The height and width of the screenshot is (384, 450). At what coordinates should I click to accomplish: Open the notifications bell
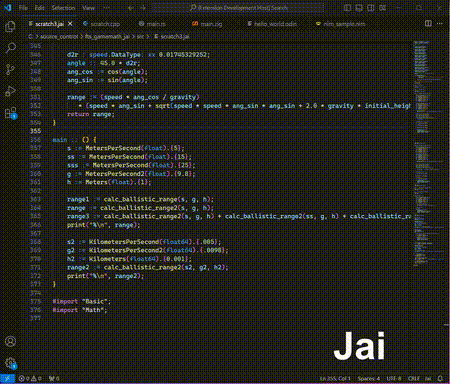[440, 379]
